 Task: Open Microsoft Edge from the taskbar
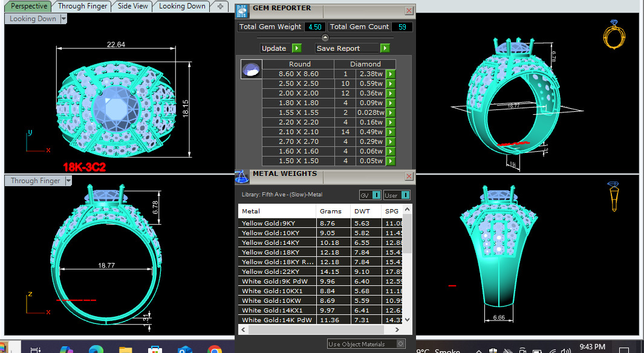click(96, 350)
